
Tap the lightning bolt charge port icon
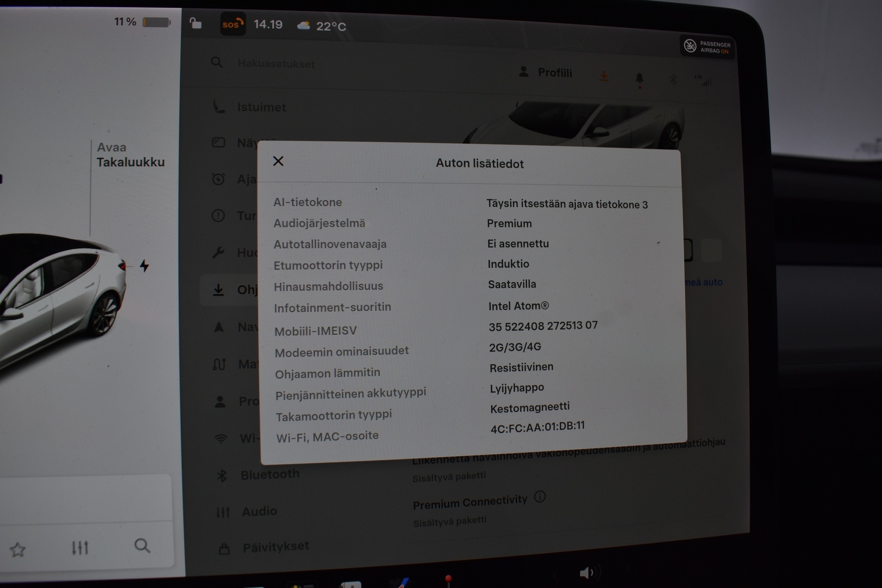point(144,266)
